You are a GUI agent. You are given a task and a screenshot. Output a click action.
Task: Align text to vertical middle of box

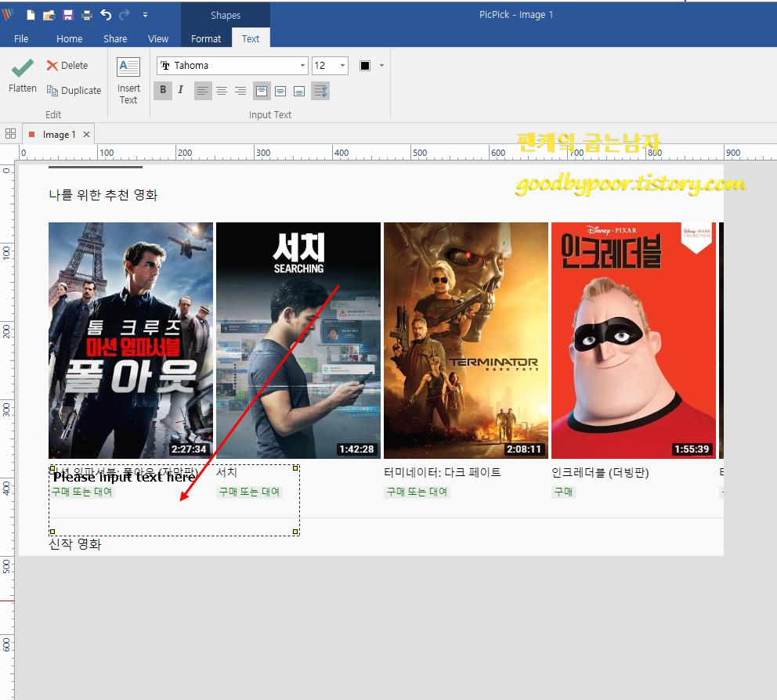(280, 91)
